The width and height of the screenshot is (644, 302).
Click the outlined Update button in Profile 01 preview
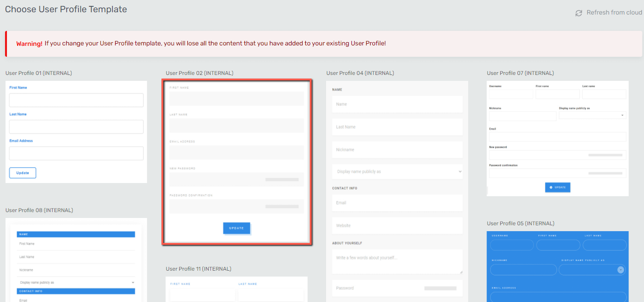point(23,173)
